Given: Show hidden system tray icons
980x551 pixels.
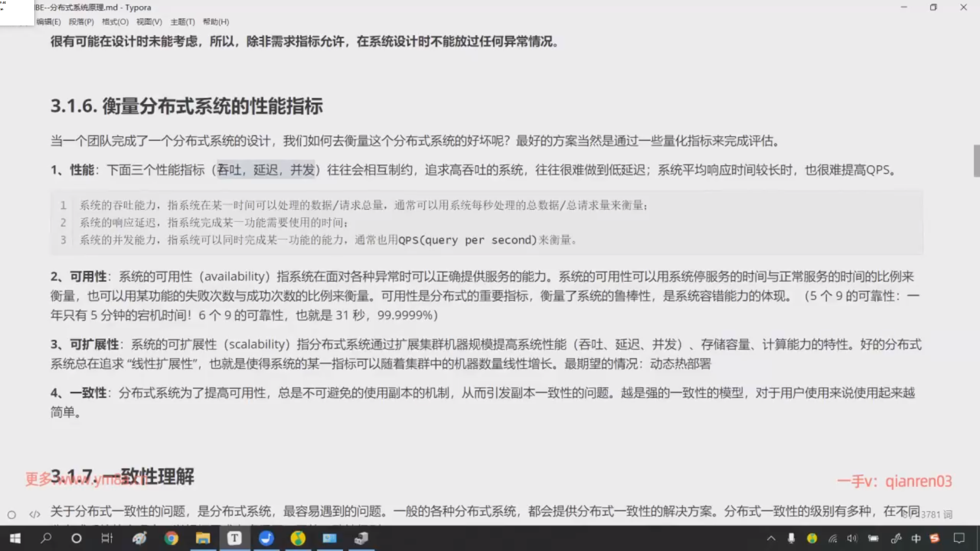Looking at the screenshot, I should pos(771,538).
